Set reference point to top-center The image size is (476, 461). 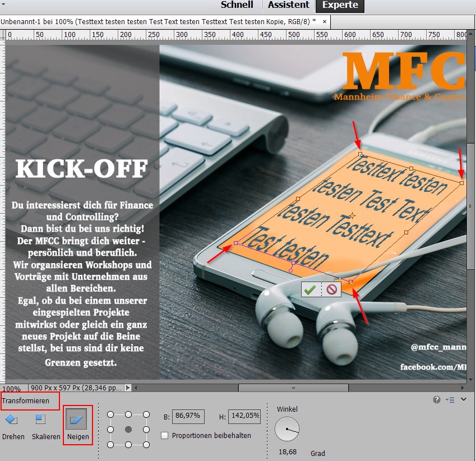(128, 414)
